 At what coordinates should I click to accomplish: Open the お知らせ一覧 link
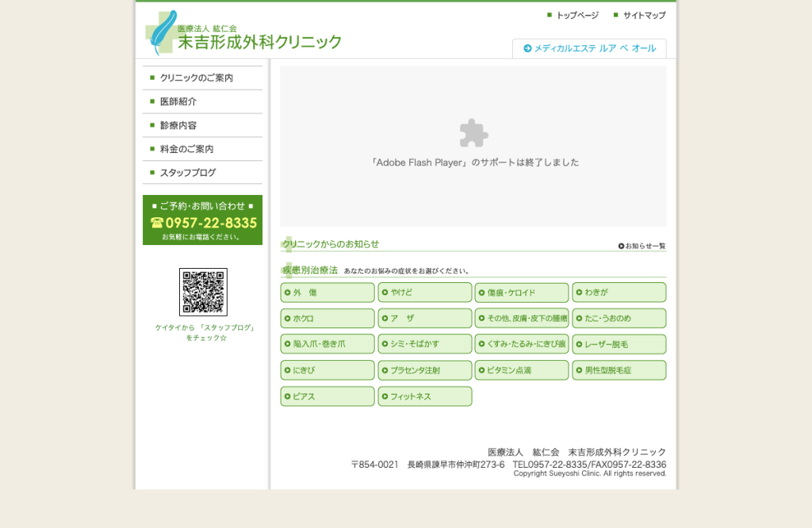642,246
